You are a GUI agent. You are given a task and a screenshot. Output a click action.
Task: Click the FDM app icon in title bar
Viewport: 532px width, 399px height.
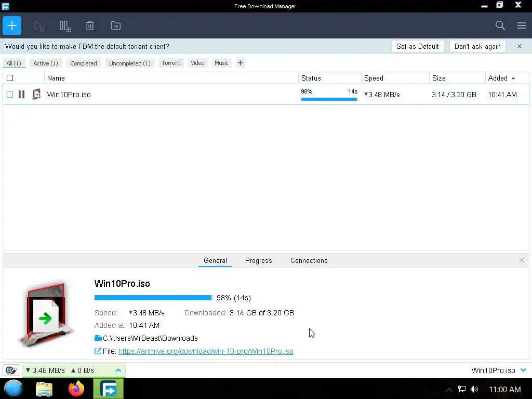5,6
